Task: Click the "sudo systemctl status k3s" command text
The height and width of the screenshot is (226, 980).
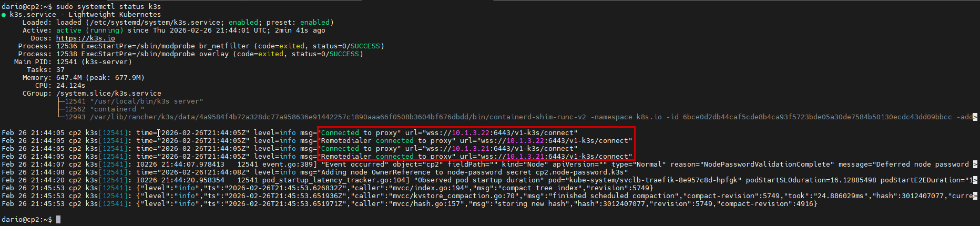Action: (108, 7)
